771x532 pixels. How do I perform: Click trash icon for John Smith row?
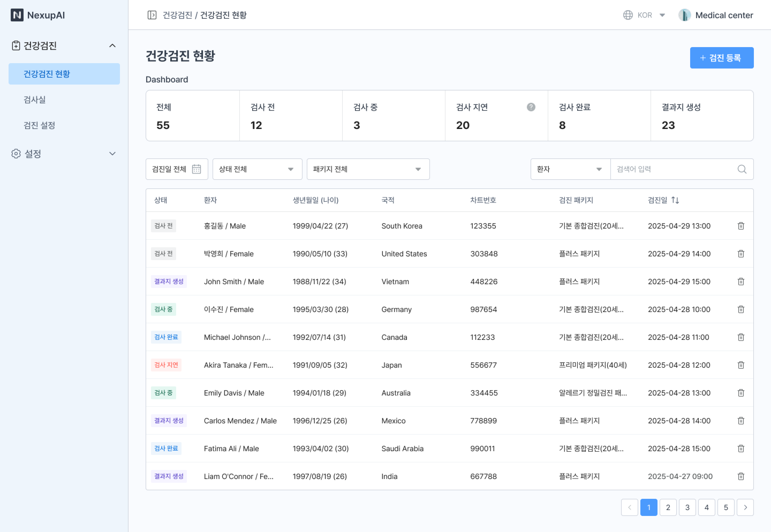click(741, 281)
